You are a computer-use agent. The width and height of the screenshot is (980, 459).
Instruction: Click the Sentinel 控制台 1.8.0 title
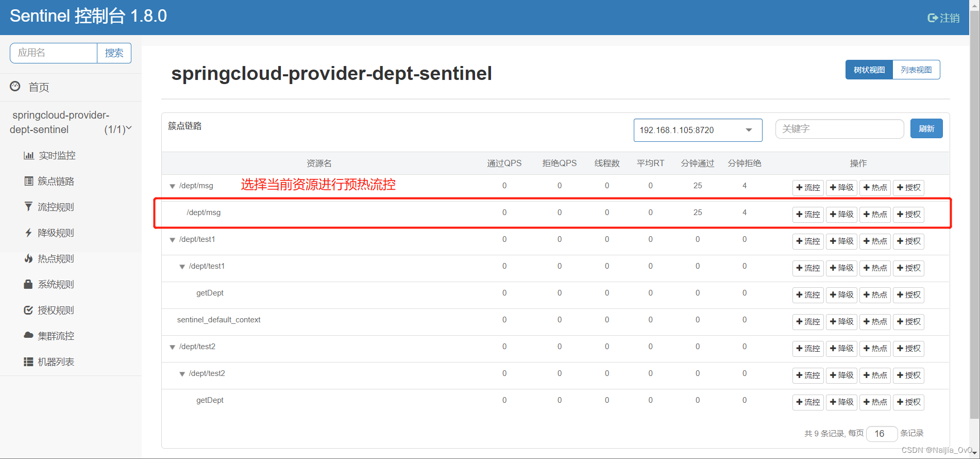tap(88, 16)
